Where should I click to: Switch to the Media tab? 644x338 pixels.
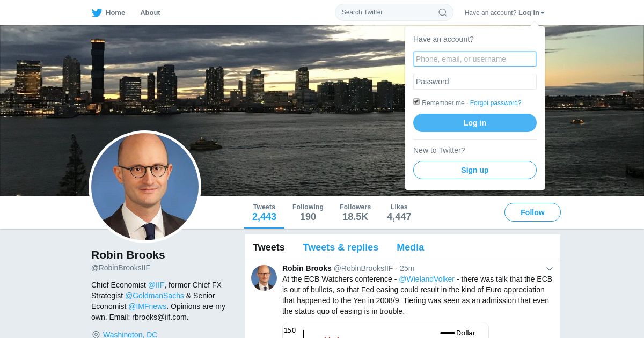[410, 247]
